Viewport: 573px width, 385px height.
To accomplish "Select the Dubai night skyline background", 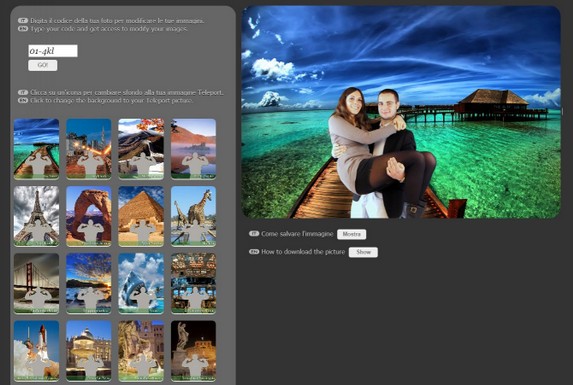I will [x=89, y=149].
